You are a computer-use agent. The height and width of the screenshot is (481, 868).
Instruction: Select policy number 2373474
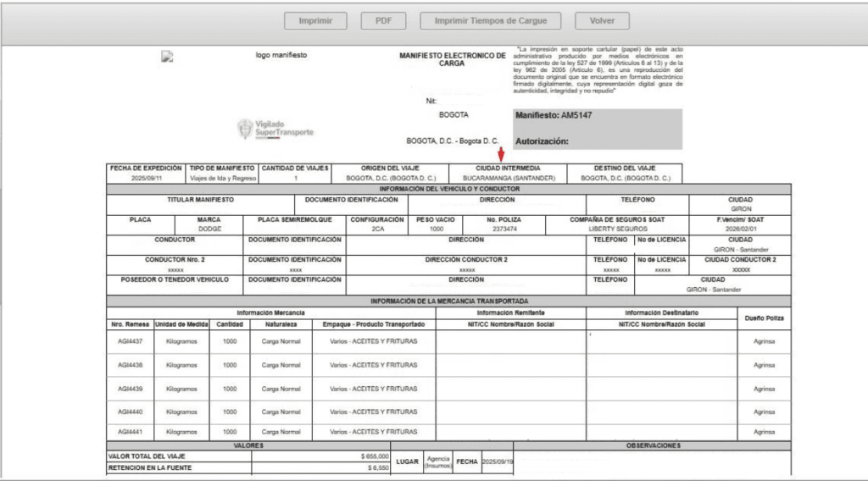pyautogui.click(x=504, y=229)
